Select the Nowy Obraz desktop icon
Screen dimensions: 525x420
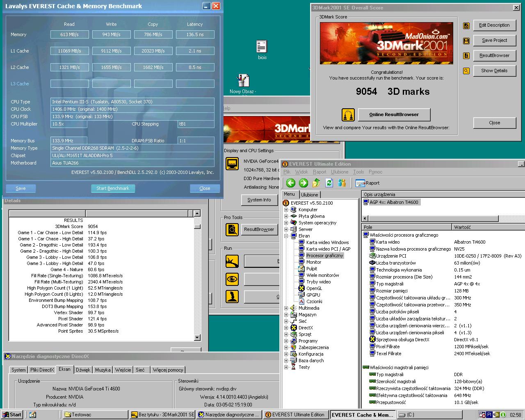[243, 84]
